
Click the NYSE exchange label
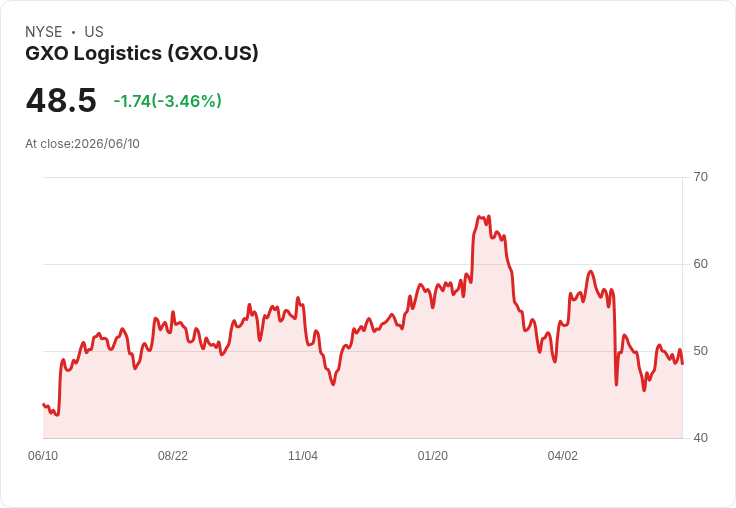pos(44,32)
